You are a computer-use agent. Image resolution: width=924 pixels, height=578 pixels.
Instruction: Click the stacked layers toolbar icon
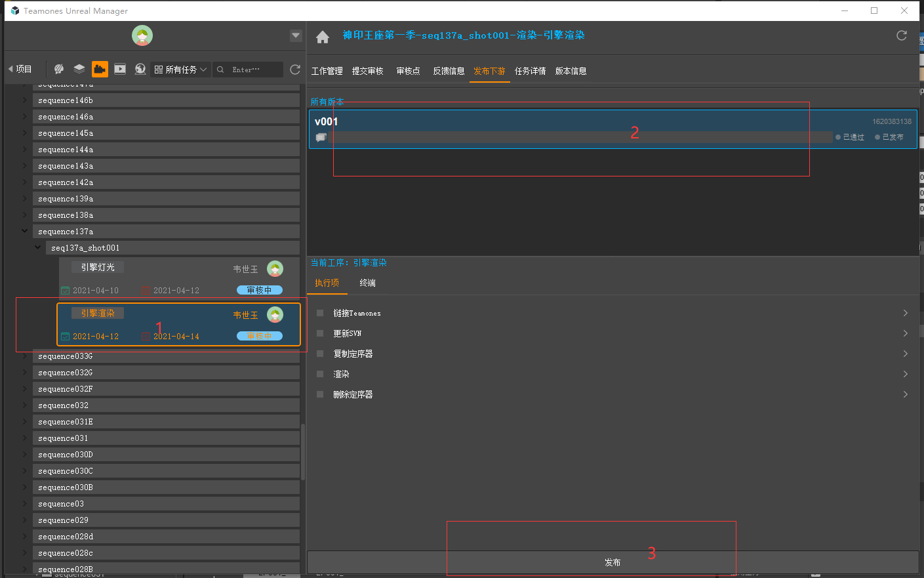click(x=79, y=69)
